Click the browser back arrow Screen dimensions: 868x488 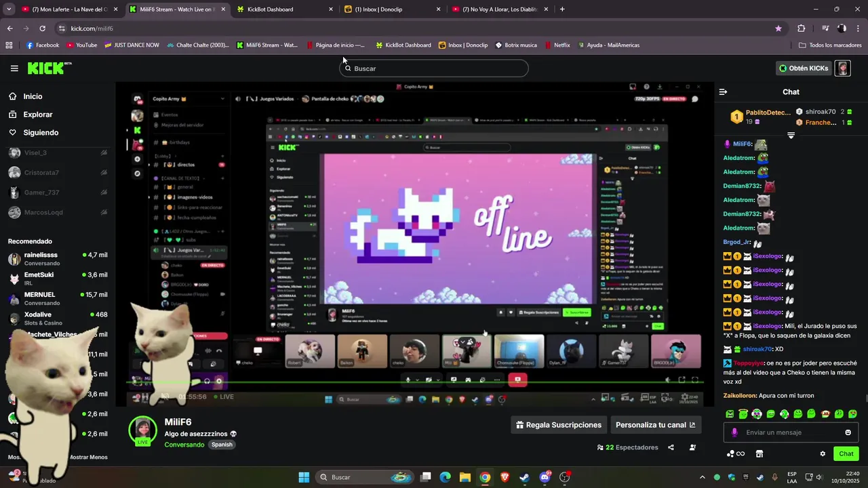coord(9,28)
